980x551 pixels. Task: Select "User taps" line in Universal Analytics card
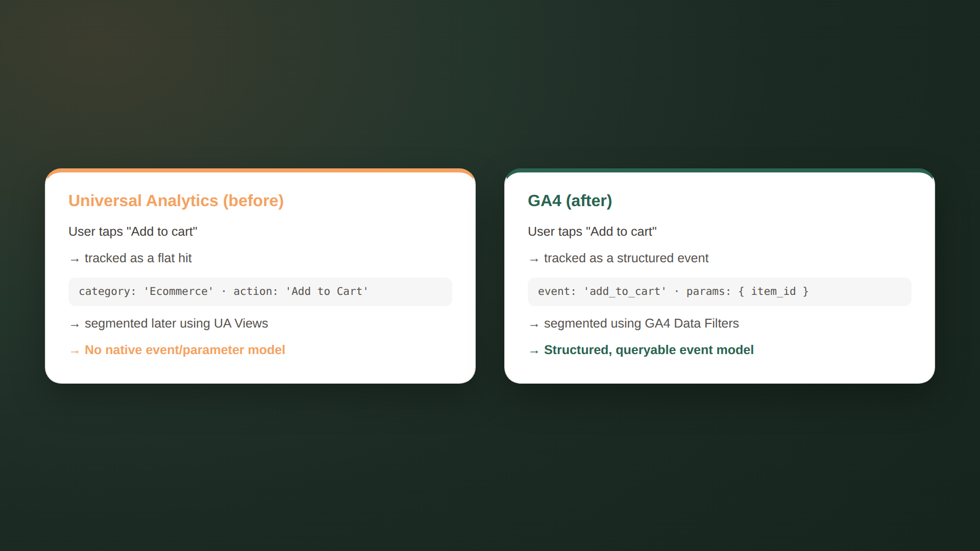point(133,232)
